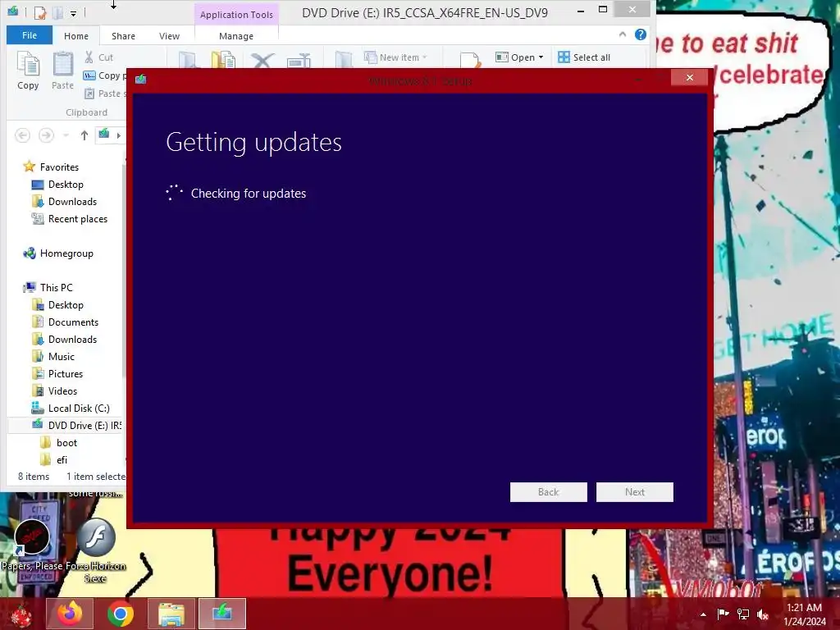The image size is (840, 630).
Task: Open the Open button dropdown arrow
Action: coord(541,57)
